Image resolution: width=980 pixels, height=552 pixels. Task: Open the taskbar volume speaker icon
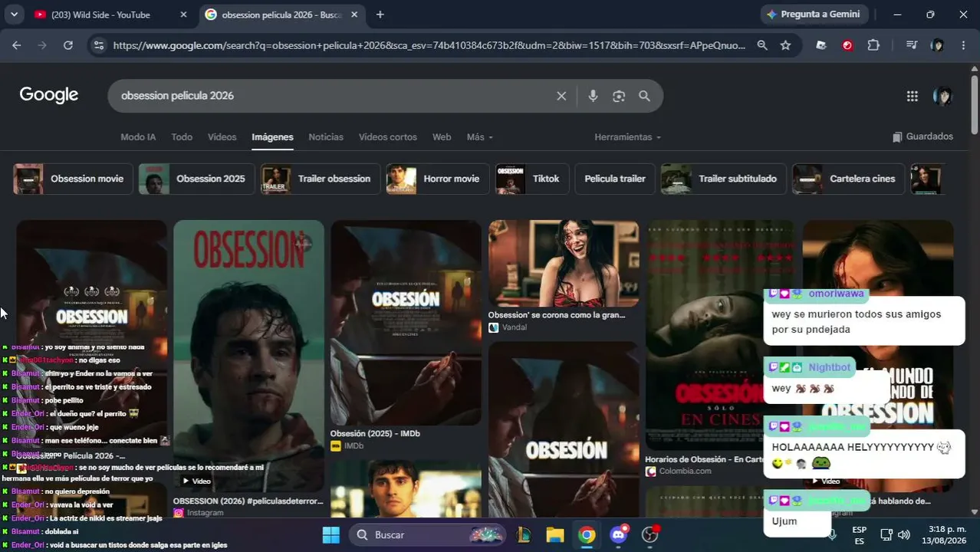(x=904, y=534)
